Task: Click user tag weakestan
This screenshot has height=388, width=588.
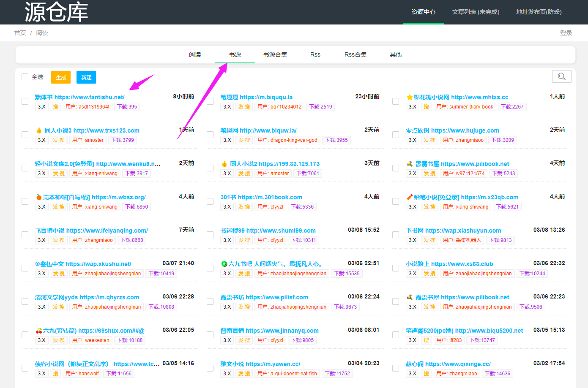Action: click(x=90, y=340)
